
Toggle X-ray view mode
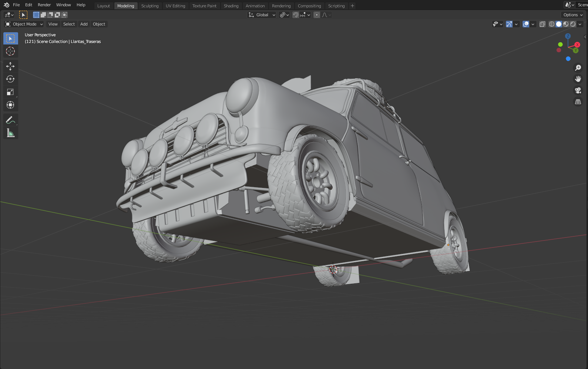pos(542,24)
